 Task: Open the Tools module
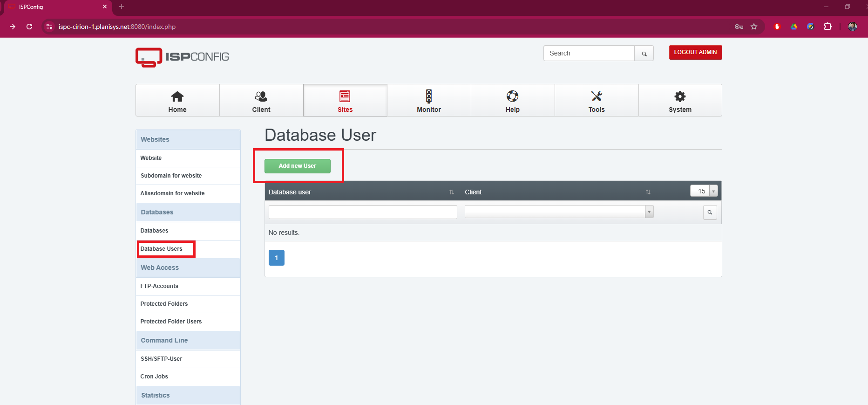(x=597, y=101)
